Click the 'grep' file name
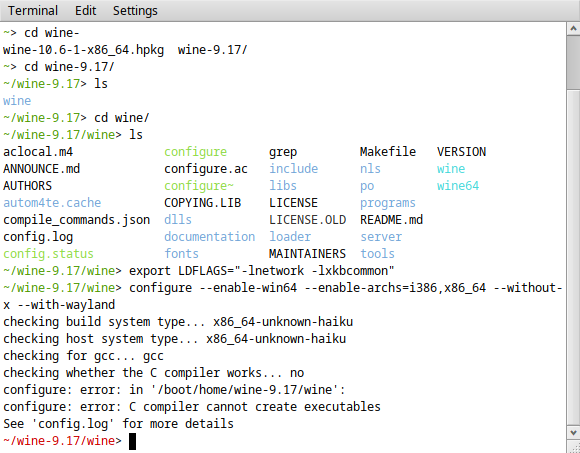The height and width of the screenshot is (453, 580). 283,152
